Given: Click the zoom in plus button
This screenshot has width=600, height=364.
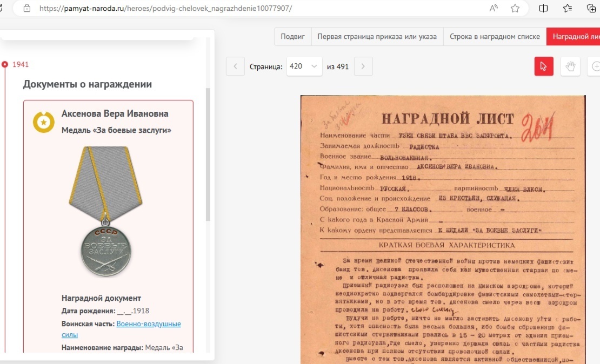Looking at the screenshot, I should click(595, 66).
